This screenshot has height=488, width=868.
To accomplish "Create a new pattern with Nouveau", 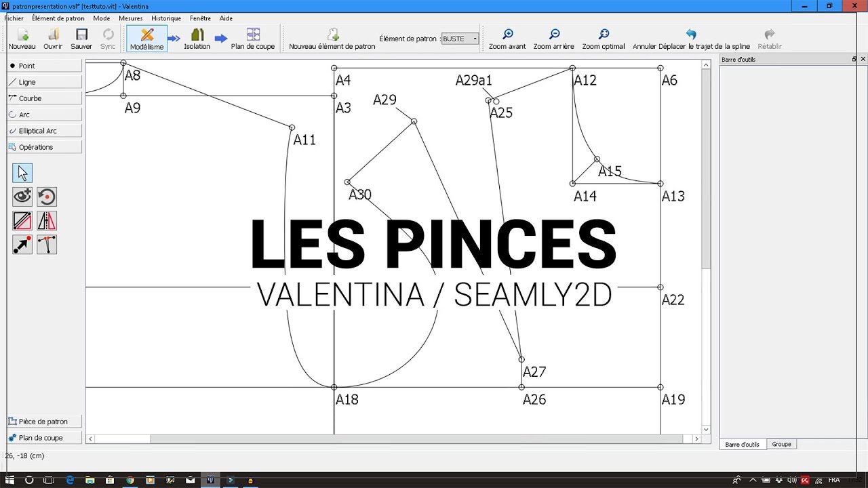I will pos(22,39).
